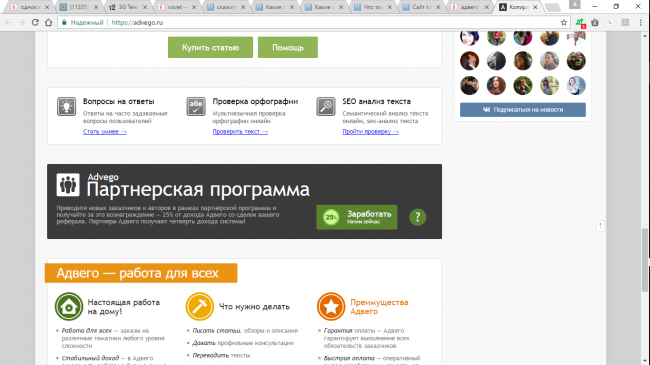The height and width of the screenshot is (365, 650).
Task: Close the vovet tab
Action: [x=194, y=7]
